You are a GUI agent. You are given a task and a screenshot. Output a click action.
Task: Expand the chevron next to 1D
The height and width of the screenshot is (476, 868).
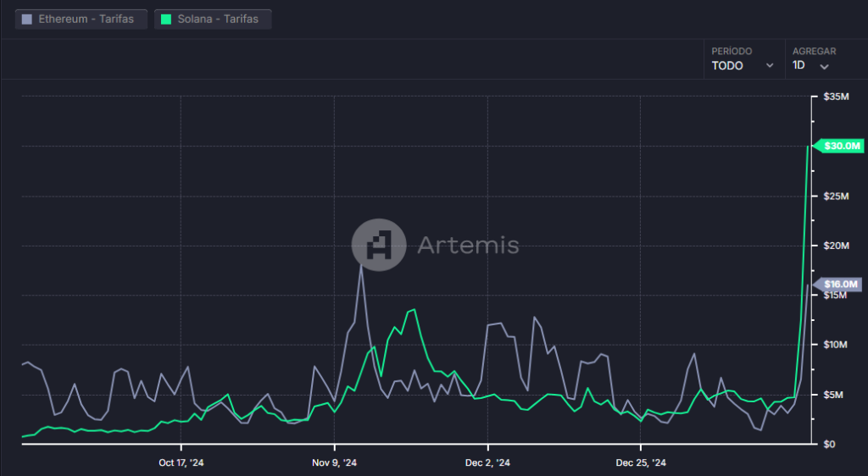(824, 66)
